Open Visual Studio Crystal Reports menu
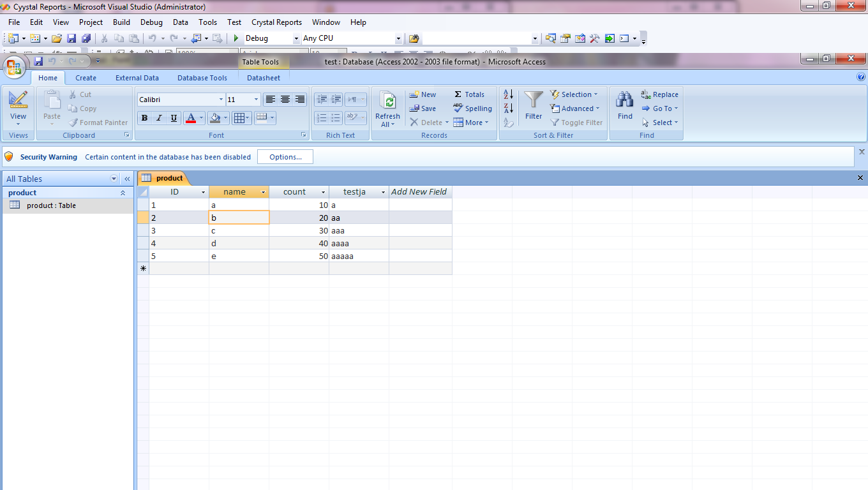 coord(276,22)
